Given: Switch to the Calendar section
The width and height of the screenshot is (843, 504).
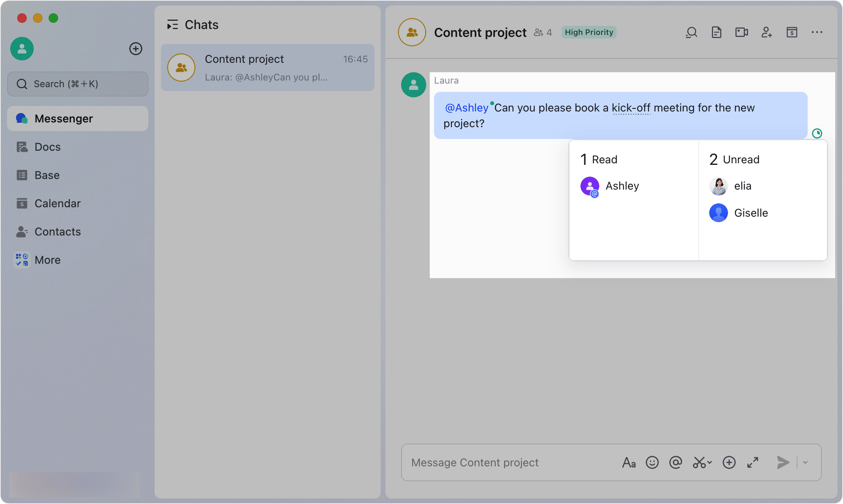Looking at the screenshot, I should pyautogui.click(x=57, y=203).
